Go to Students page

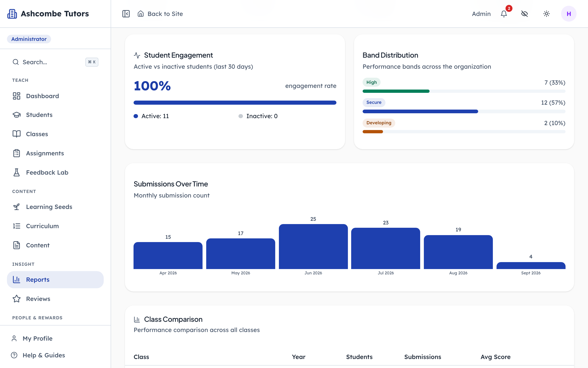coord(55,115)
